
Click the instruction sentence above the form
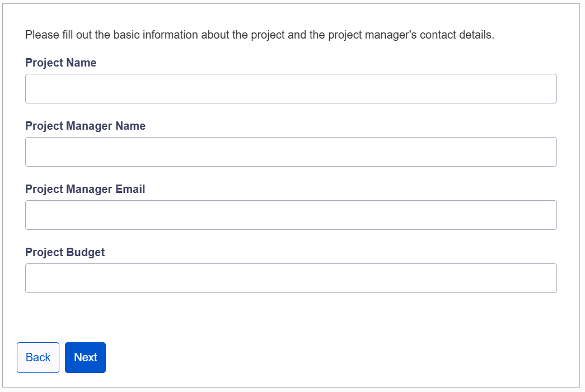coord(259,35)
